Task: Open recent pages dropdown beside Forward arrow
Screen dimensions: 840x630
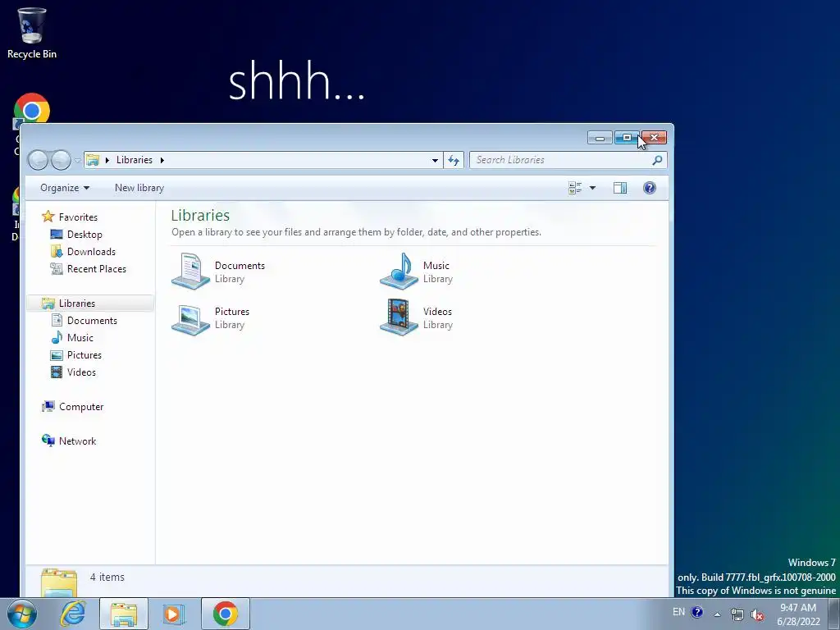Action: [x=78, y=160]
